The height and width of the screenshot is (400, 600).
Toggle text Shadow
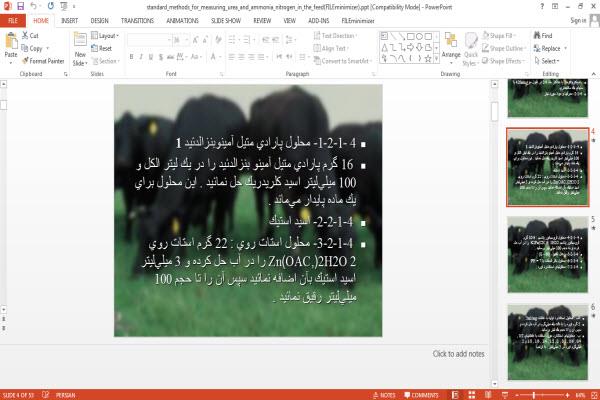click(x=161, y=57)
